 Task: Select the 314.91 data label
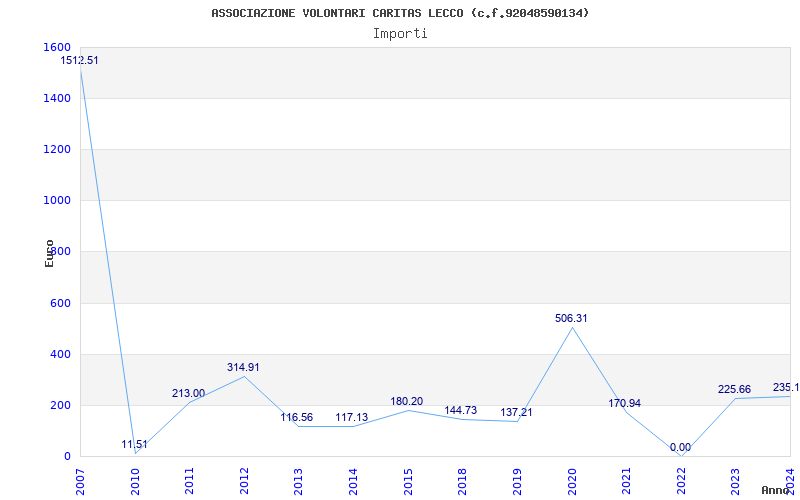pos(243,367)
